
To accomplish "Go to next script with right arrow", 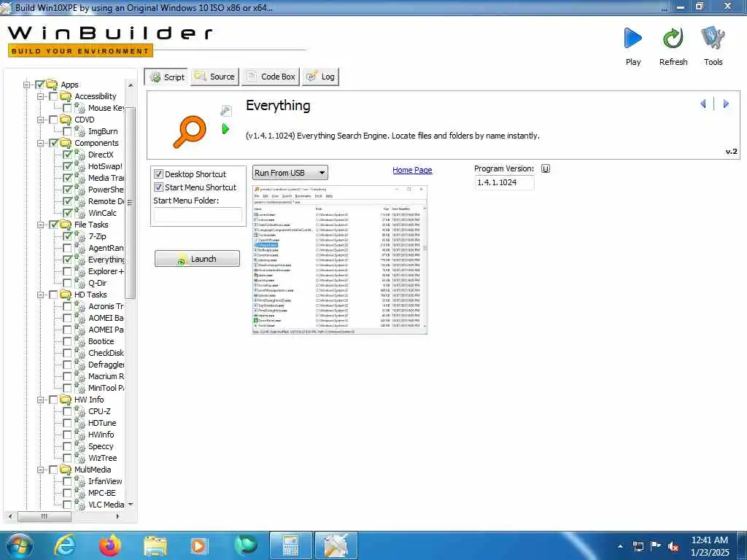I will click(726, 104).
